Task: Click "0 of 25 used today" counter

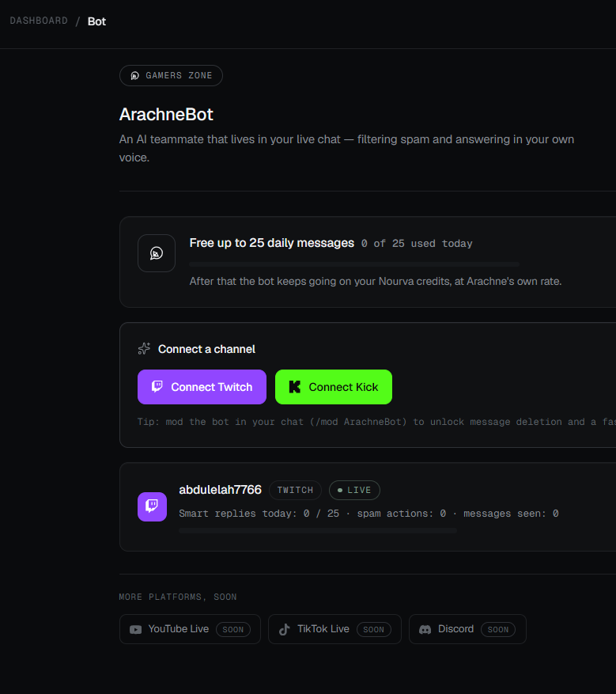Action: click(x=417, y=244)
